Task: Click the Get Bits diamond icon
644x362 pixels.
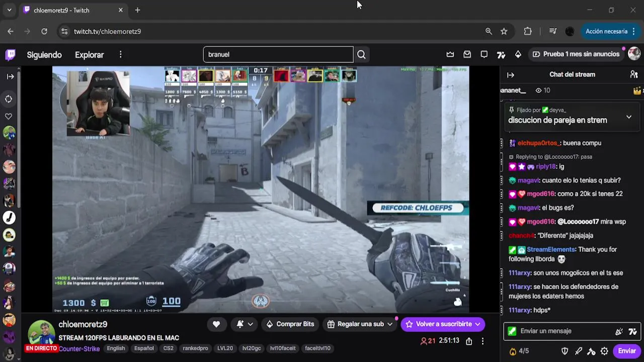Action: click(x=518, y=54)
